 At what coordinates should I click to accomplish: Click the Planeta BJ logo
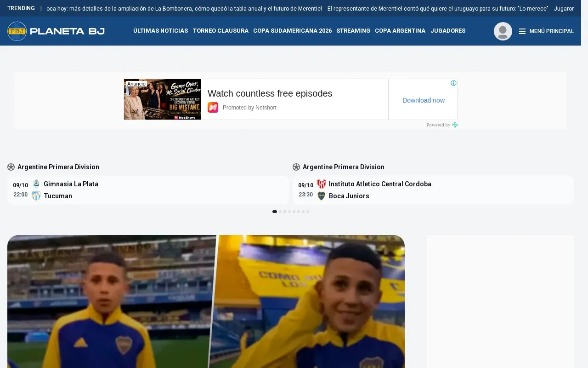(56, 31)
